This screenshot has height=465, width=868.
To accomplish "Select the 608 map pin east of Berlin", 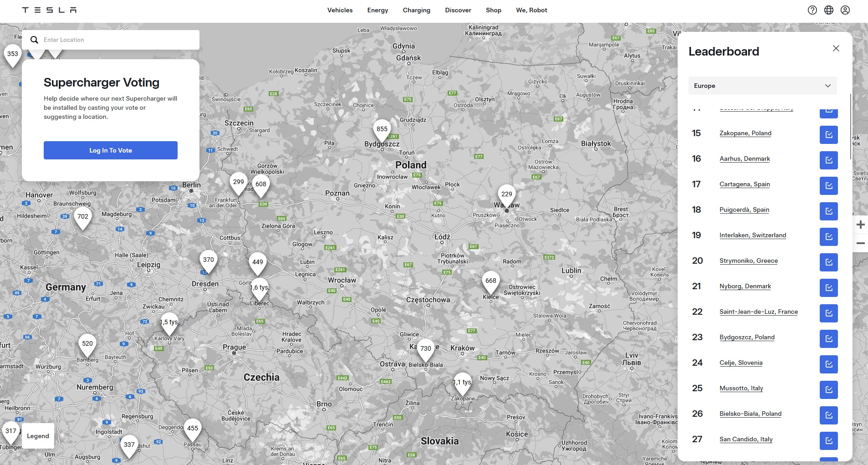I will pyautogui.click(x=261, y=185).
